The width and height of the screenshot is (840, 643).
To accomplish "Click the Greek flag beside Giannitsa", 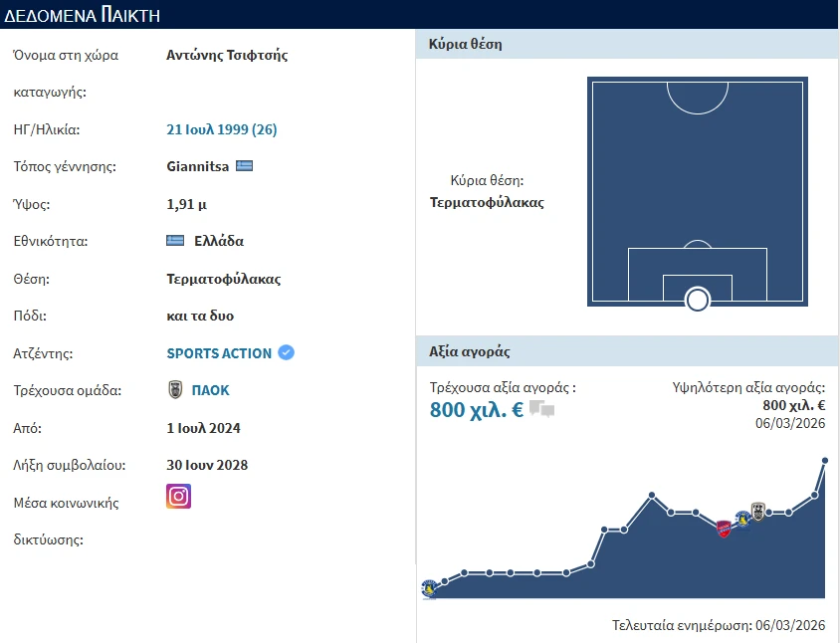I will [244, 166].
